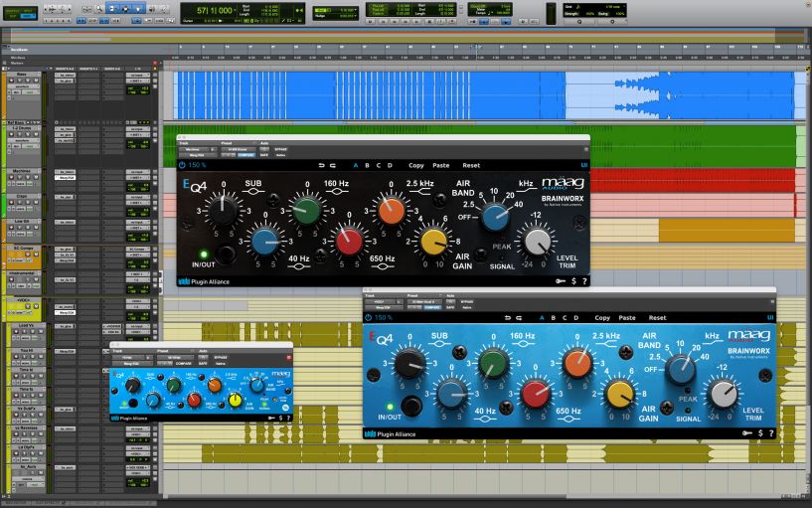Click redo arrow in black EQ4 plugin
Viewport: 812px width, 508px height.
[x=333, y=165]
